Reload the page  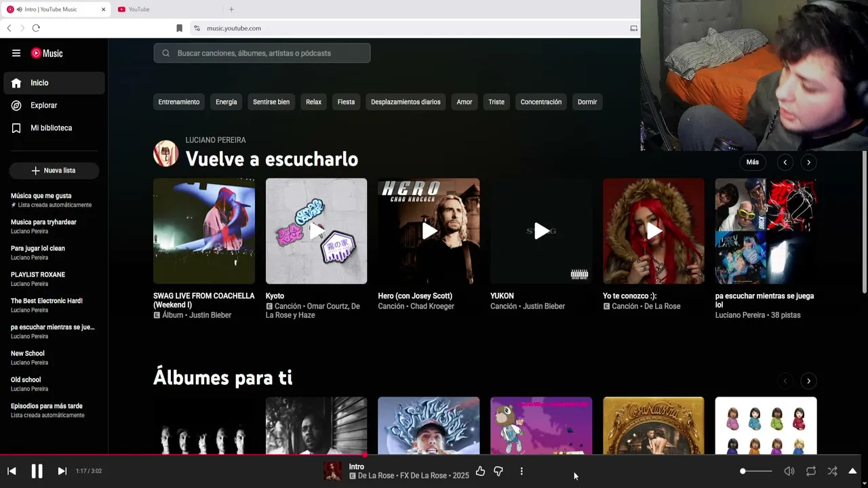tap(36, 28)
